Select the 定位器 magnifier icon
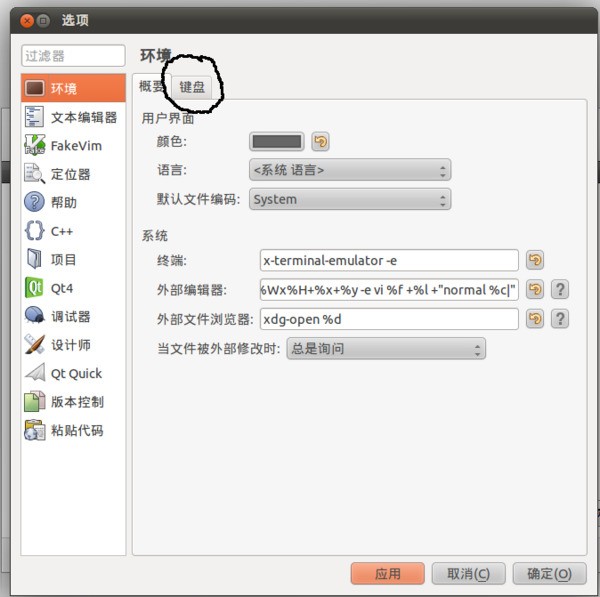The image size is (600, 597). tap(35, 174)
